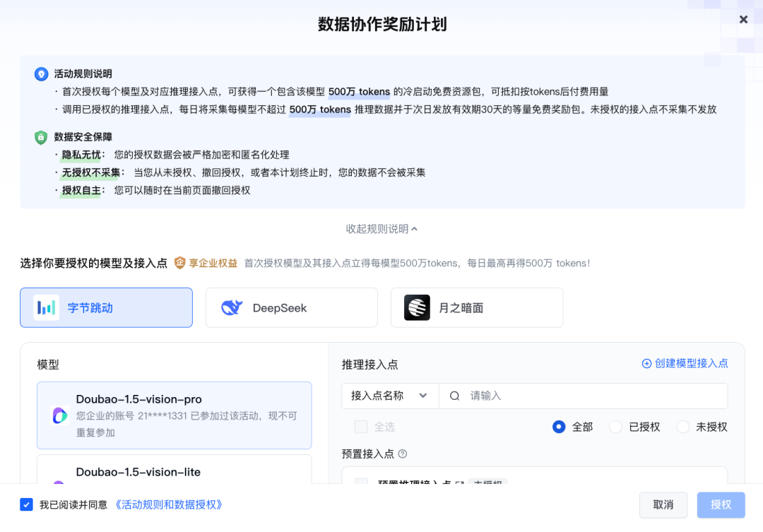Select the Doubao-1.5-vision-pro model card
This screenshot has height=532, width=763.
(175, 415)
